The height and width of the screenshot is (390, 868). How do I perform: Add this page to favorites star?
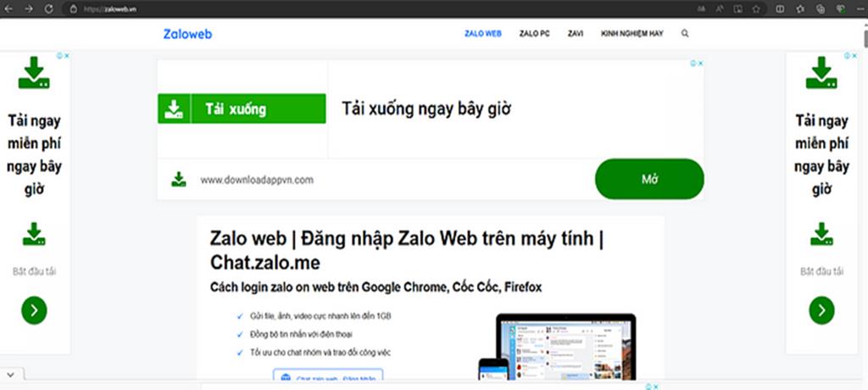(x=756, y=8)
